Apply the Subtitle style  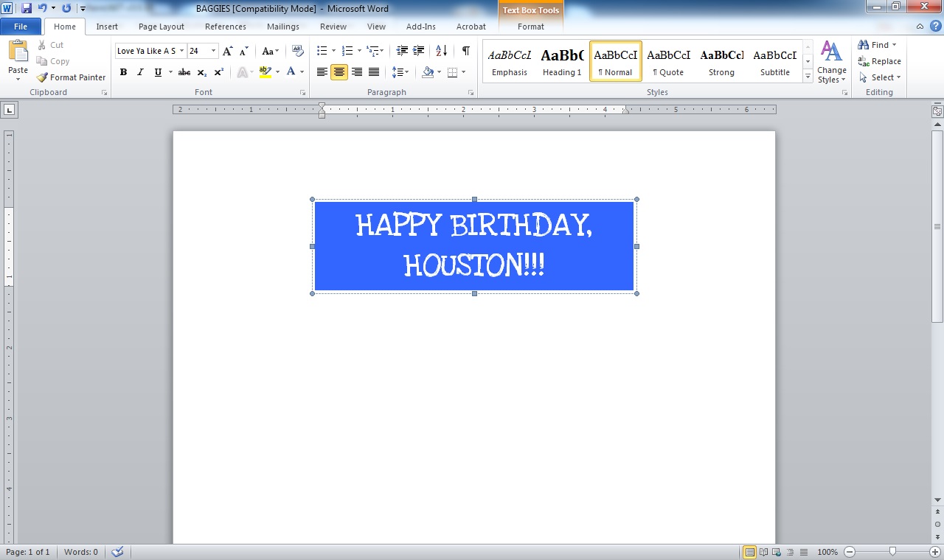(775, 61)
